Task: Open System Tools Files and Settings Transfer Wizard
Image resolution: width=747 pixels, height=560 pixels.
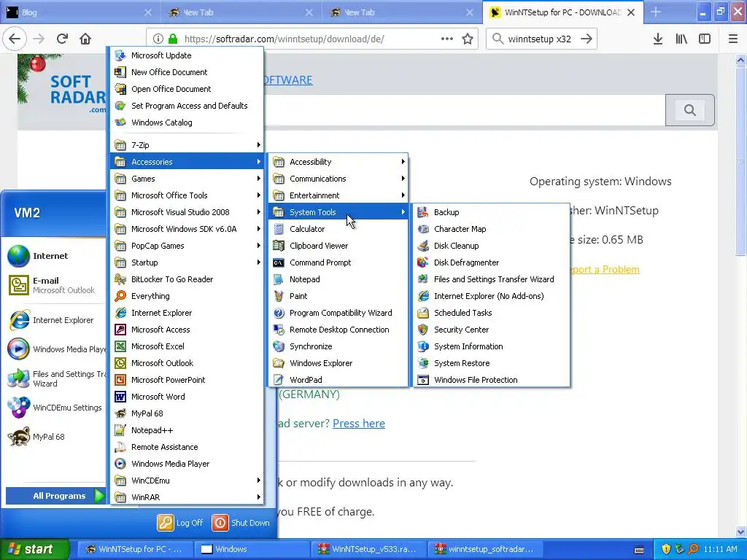Action: [491, 279]
